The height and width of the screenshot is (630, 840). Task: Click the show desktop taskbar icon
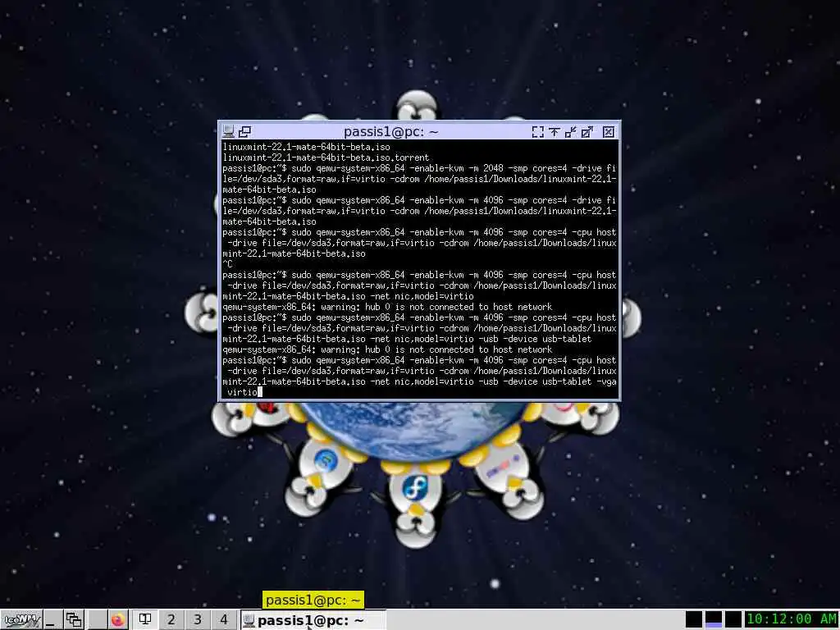(x=52, y=620)
